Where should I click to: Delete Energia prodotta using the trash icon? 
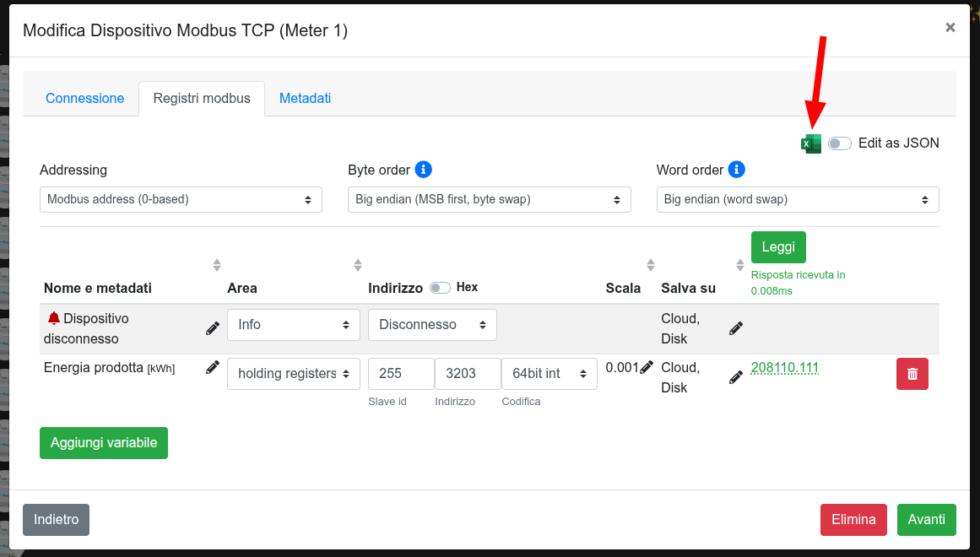(x=912, y=373)
